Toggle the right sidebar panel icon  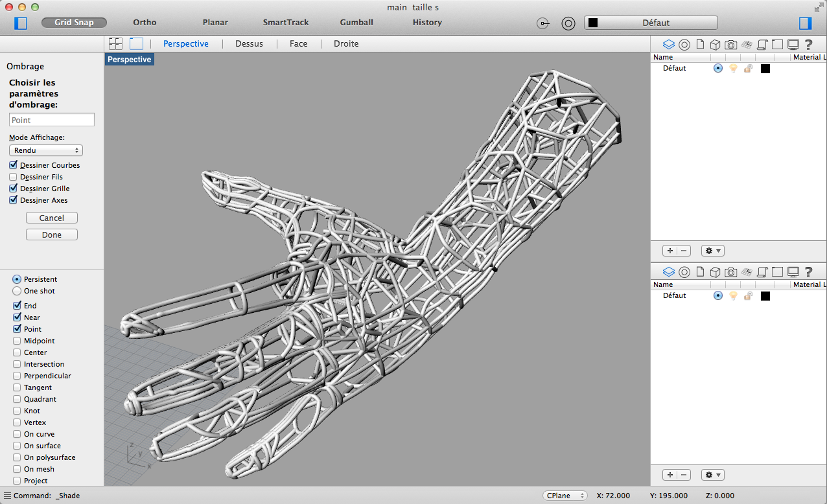tap(805, 23)
